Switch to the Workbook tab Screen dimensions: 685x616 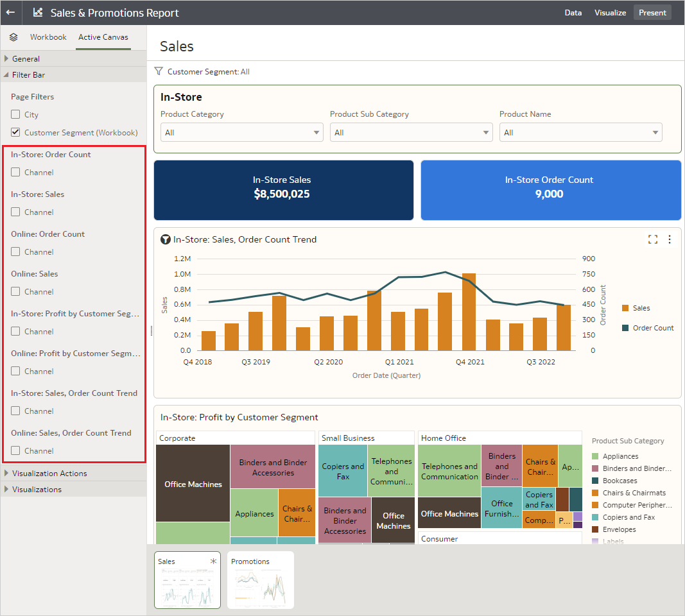click(x=48, y=37)
